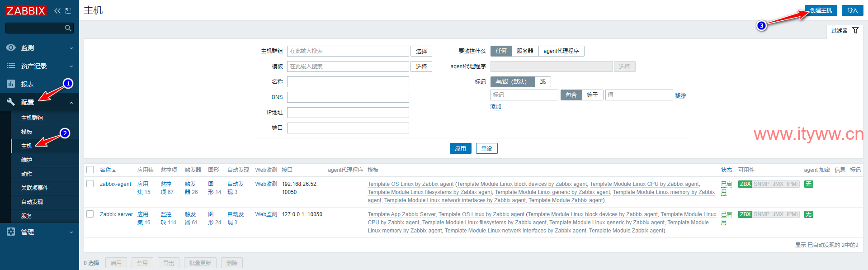This screenshot has width=868, height=270.
Task: Select agent代理程序 monitoring option
Action: 561,51
